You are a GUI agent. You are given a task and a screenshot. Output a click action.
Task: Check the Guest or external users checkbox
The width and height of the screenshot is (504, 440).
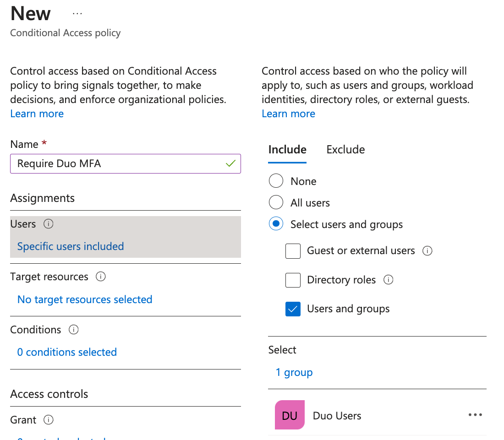[x=293, y=251]
